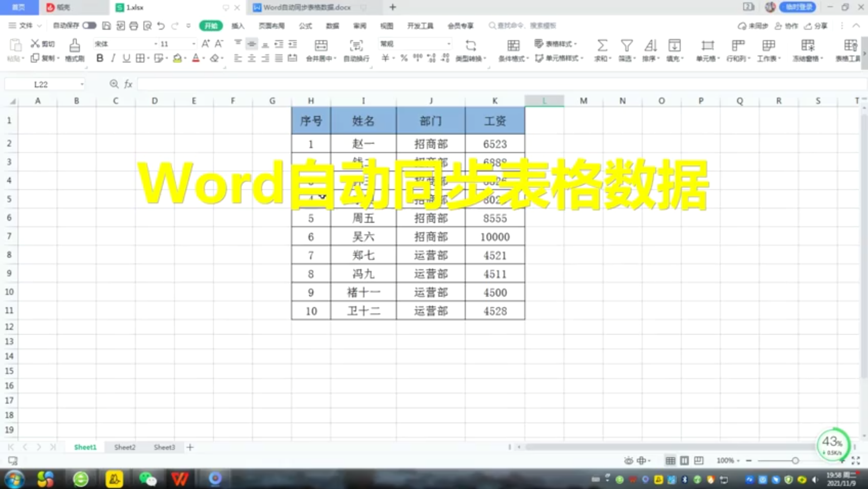
Task: Click the plus button to add new sheet
Action: (190, 447)
